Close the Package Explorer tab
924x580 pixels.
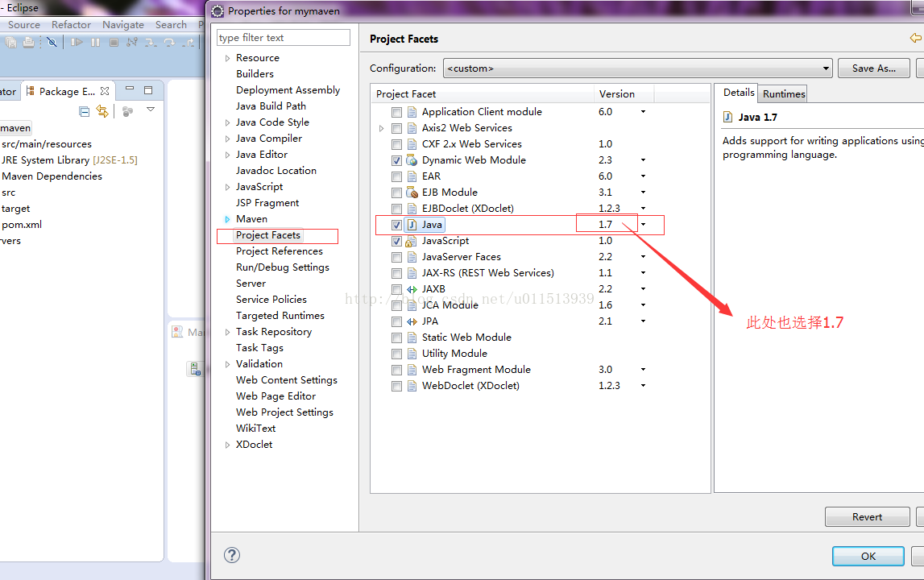pyautogui.click(x=105, y=91)
